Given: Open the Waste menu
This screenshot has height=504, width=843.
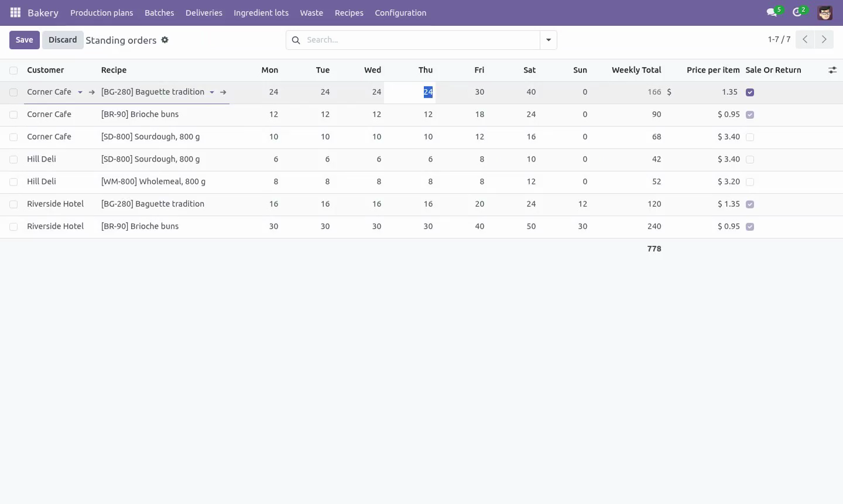Looking at the screenshot, I should click(311, 13).
